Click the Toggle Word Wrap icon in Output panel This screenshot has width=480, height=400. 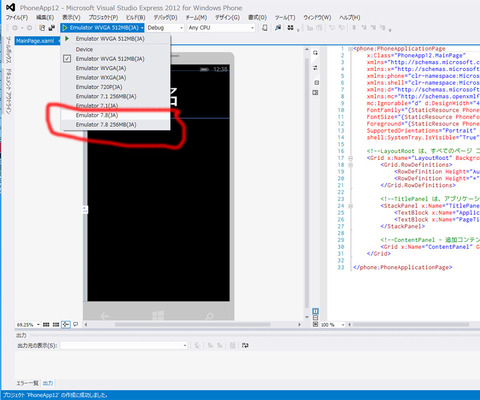(x=245, y=345)
